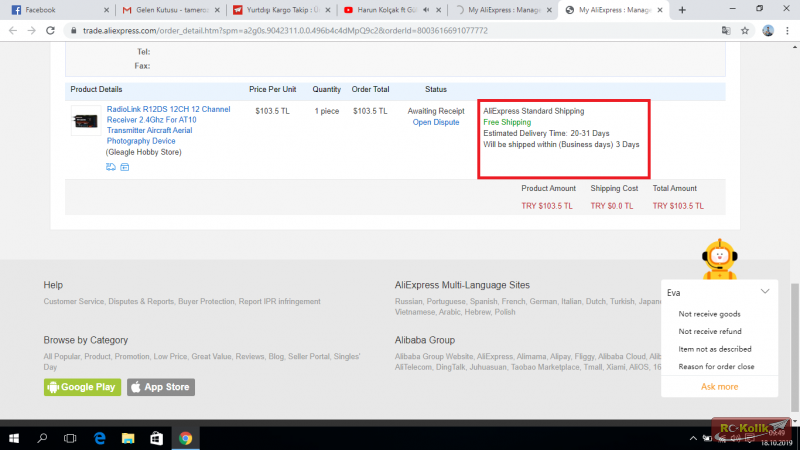Viewport: 800px width, 450px height.
Task: Launch Microsoft Edge from the taskbar
Action: (99, 438)
